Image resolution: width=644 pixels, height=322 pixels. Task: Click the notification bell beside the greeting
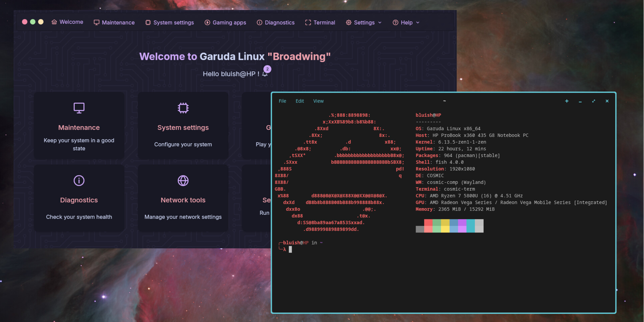coord(266,74)
